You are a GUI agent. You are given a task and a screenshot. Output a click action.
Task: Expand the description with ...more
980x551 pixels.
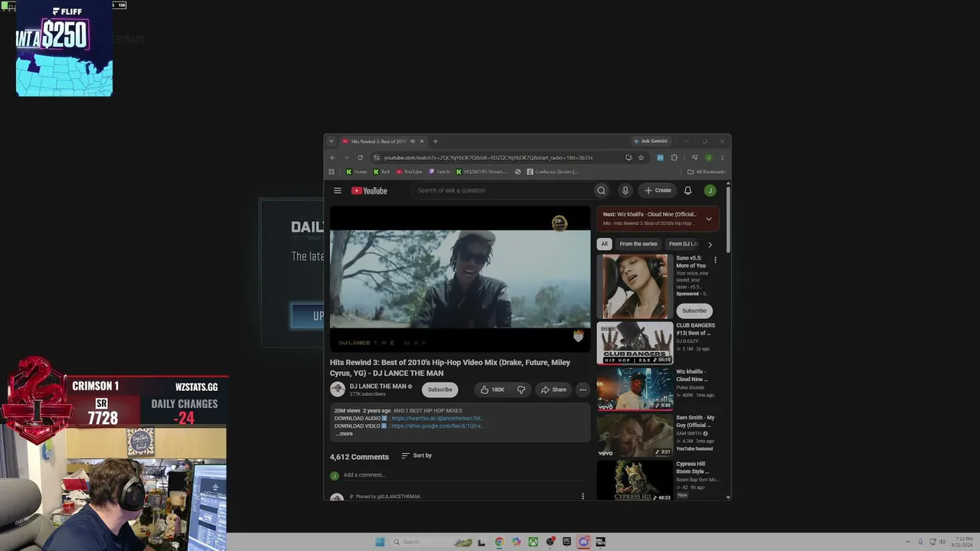click(344, 434)
